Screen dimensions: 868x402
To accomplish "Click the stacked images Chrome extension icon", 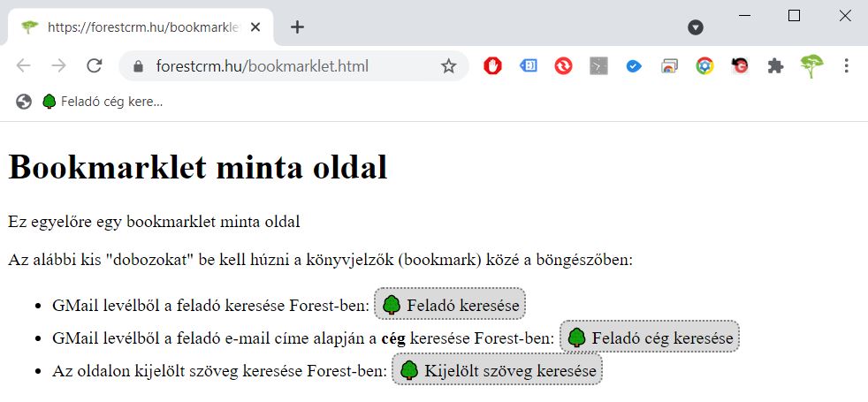I will pyautogui.click(x=669, y=66).
